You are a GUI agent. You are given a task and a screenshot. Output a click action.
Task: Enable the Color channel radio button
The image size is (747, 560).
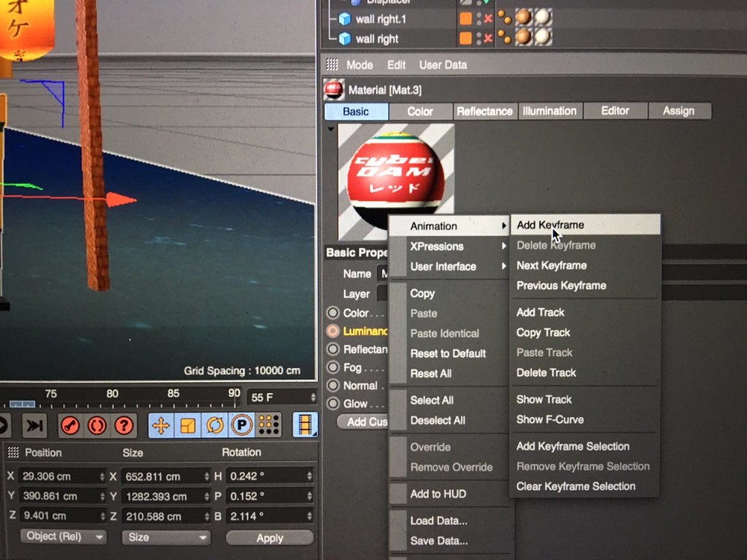point(333,313)
